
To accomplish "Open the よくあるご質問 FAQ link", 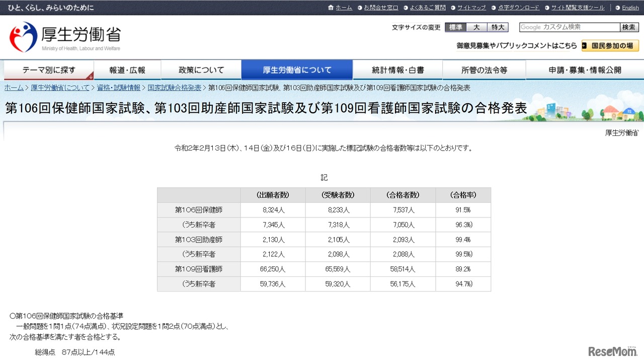I will tap(427, 8).
